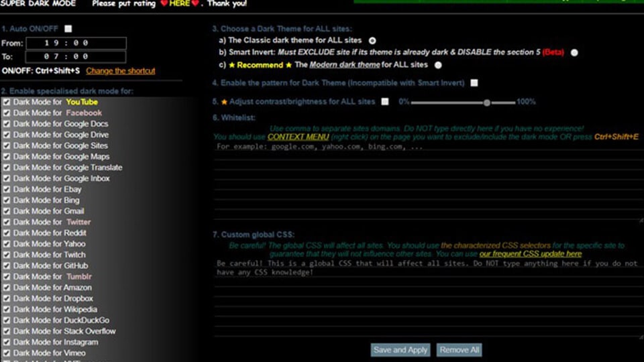Click the contrast/brightness slider handle
644x362 pixels.
[487, 103]
